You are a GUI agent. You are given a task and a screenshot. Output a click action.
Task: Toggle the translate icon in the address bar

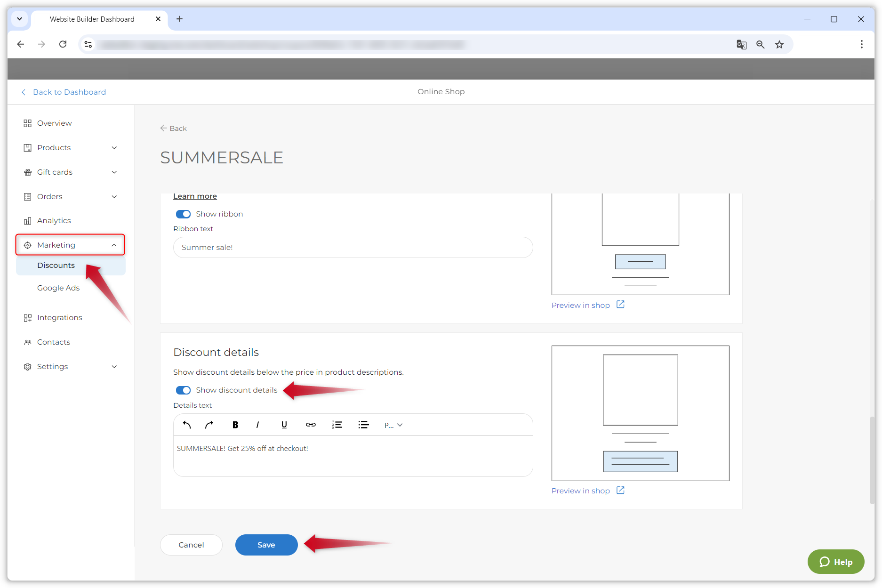tap(741, 44)
